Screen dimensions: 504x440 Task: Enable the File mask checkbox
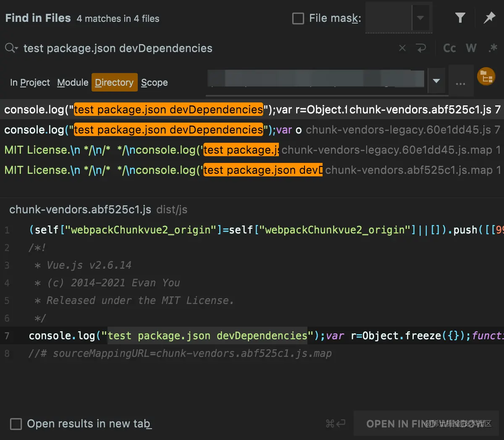298,18
